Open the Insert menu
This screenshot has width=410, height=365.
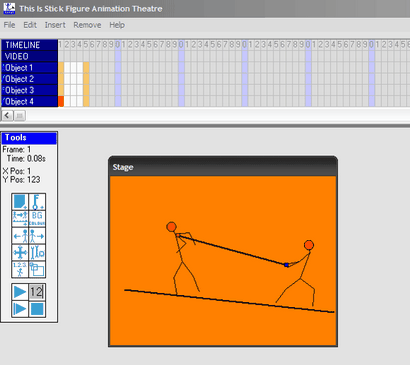pyautogui.click(x=55, y=25)
